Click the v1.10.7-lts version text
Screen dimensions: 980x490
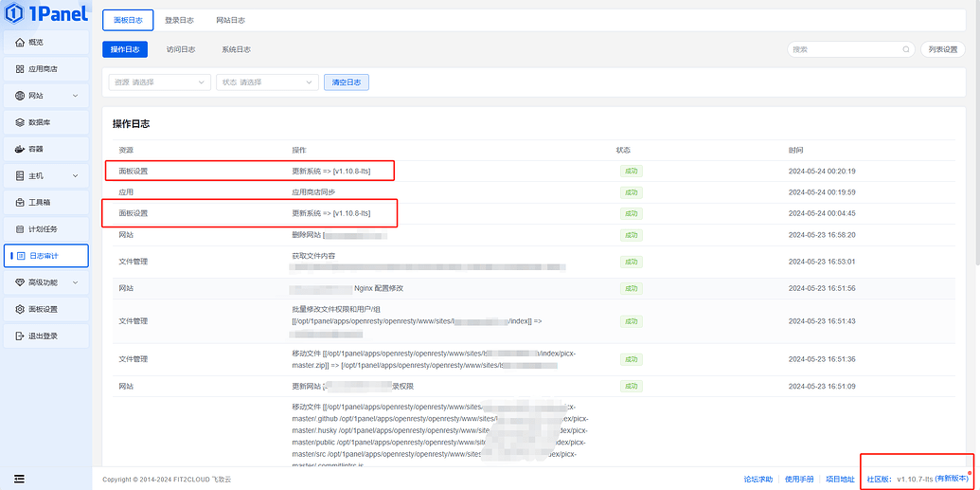pos(915,479)
